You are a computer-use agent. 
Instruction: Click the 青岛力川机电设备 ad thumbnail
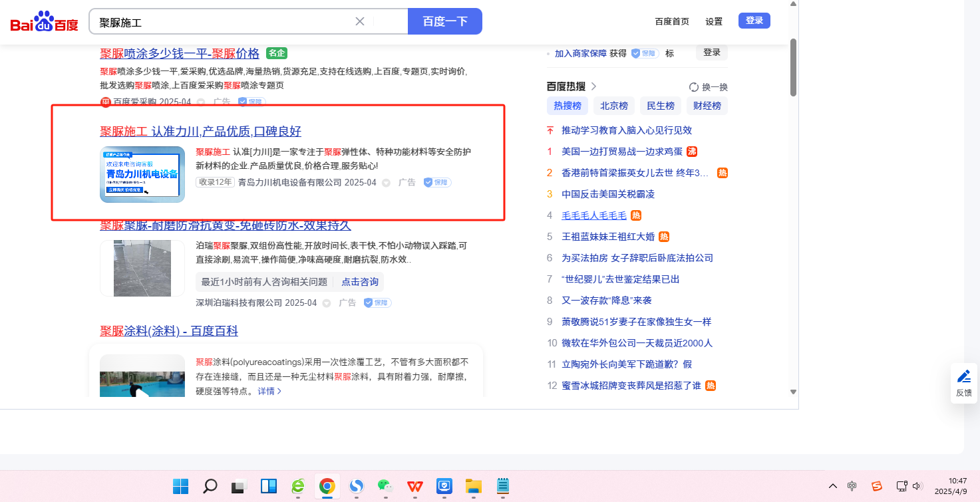(x=142, y=174)
